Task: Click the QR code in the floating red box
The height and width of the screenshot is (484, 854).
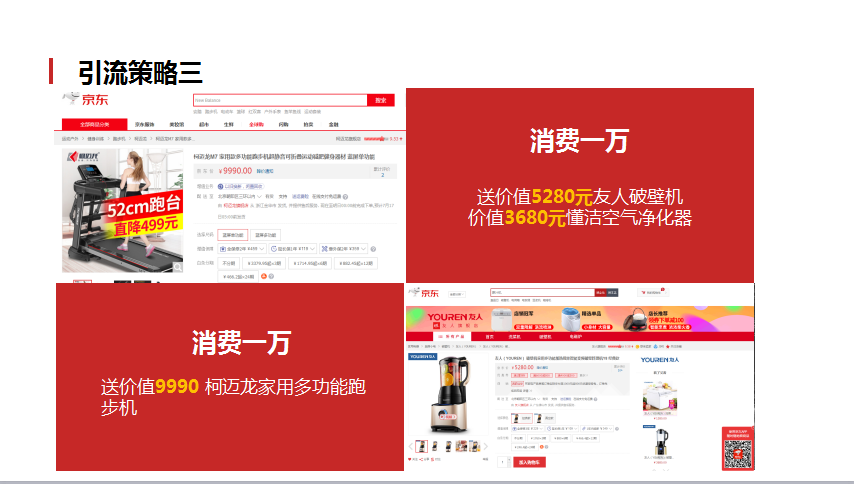Action: click(738, 454)
